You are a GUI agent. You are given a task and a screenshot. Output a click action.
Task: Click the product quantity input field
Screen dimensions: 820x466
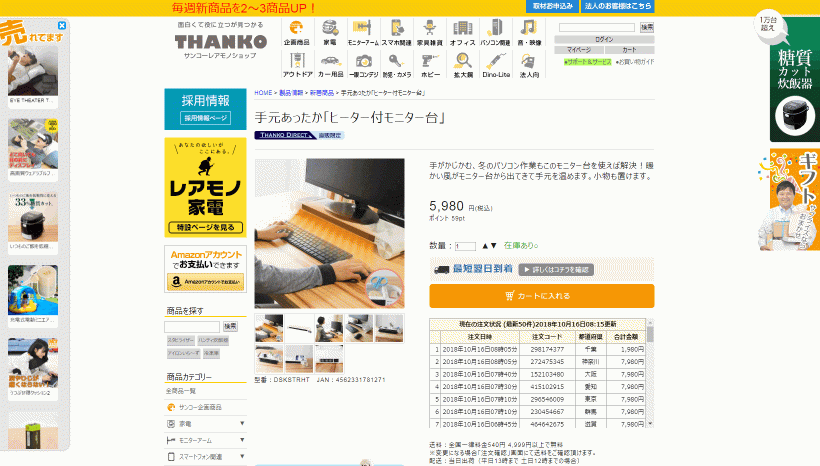(465, 245)
